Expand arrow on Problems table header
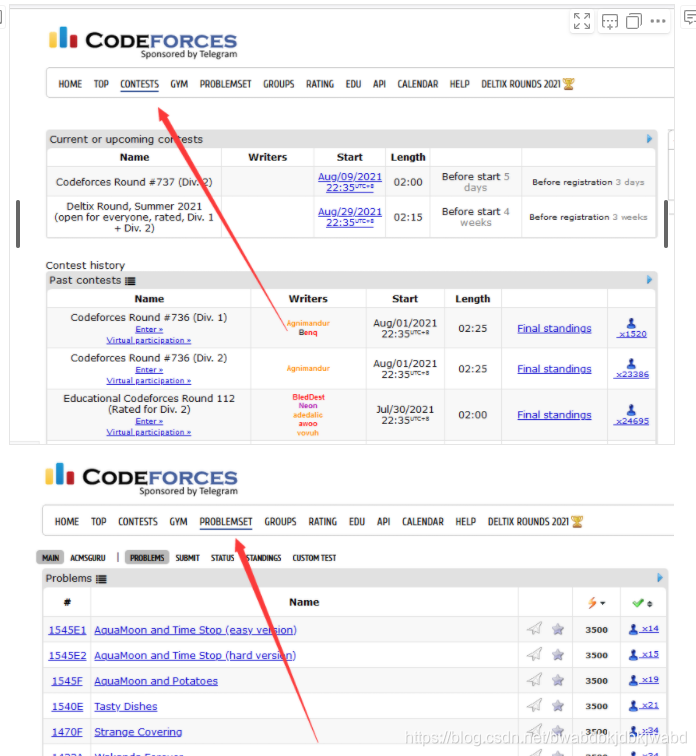The height and width of the screenshot is (756, 696). (660, 578)
